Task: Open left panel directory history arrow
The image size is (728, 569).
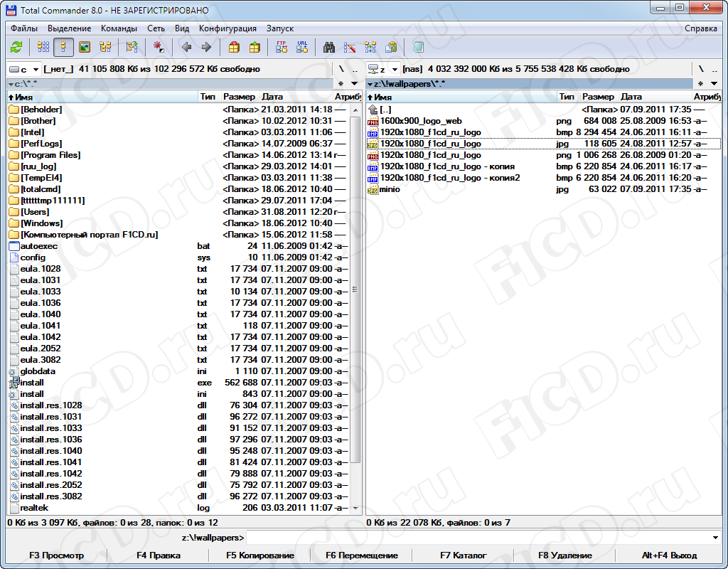Action: point(354,84)
